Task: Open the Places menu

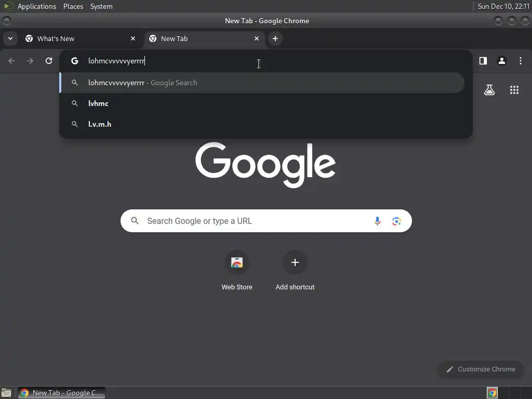Action: tap(73, 6)
